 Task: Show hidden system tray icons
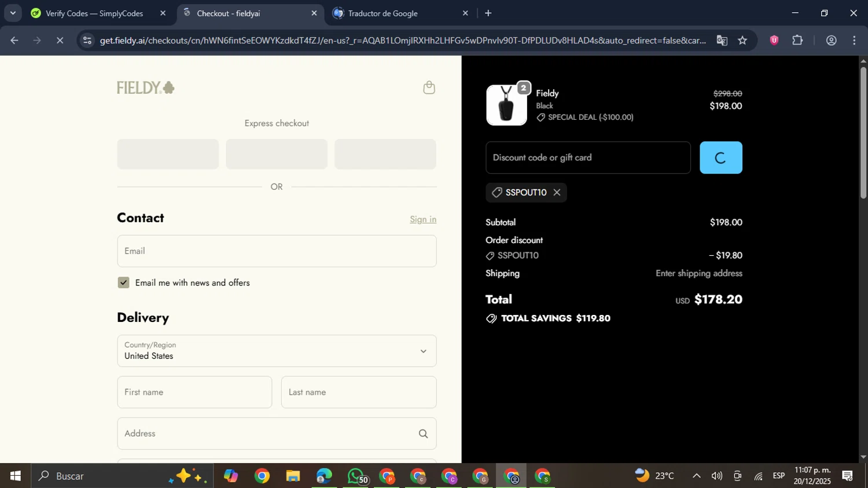point(697,476)
